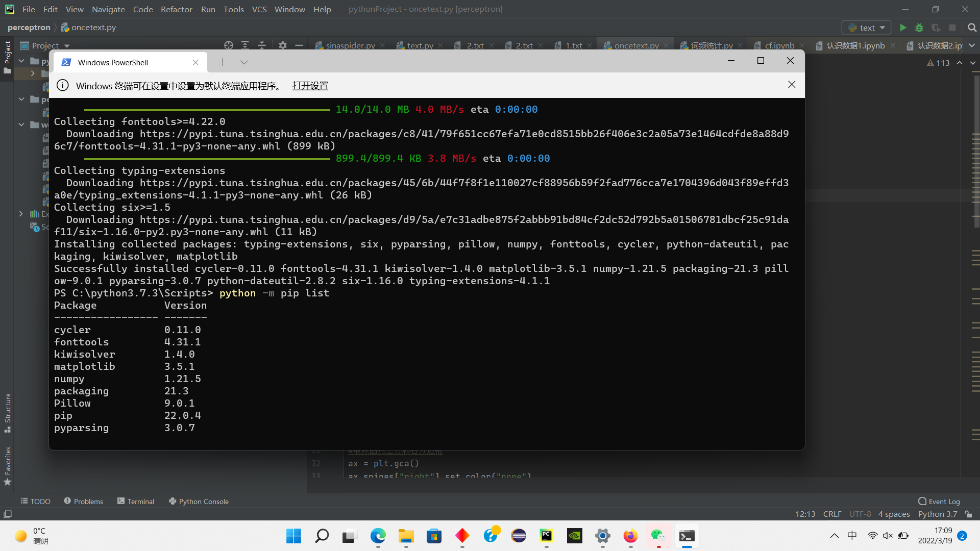Open the 'text' run configuration dropdown
Image resolution: width=980 pixels, height=551 pixels.
tap(867, 28)
